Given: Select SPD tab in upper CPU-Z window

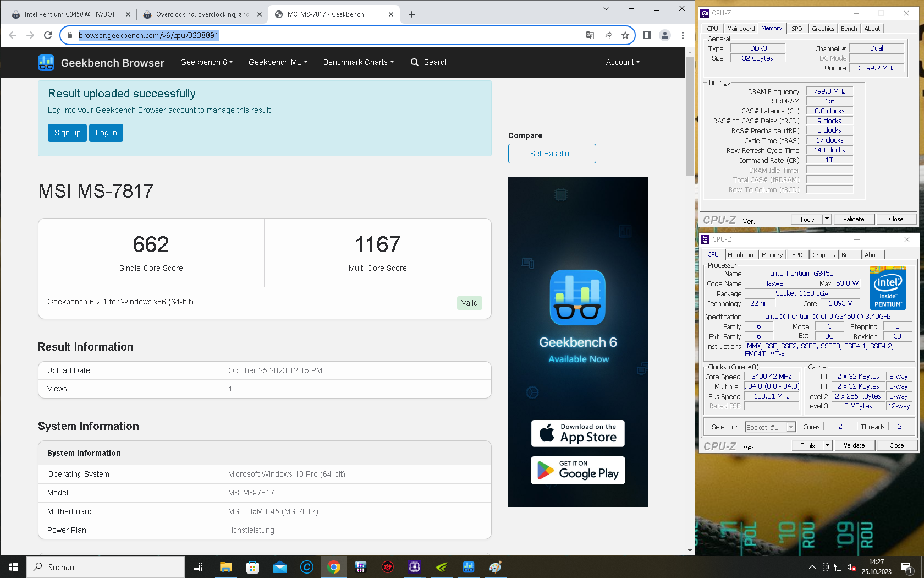Looking at the screenshot, I should point(797,29).
